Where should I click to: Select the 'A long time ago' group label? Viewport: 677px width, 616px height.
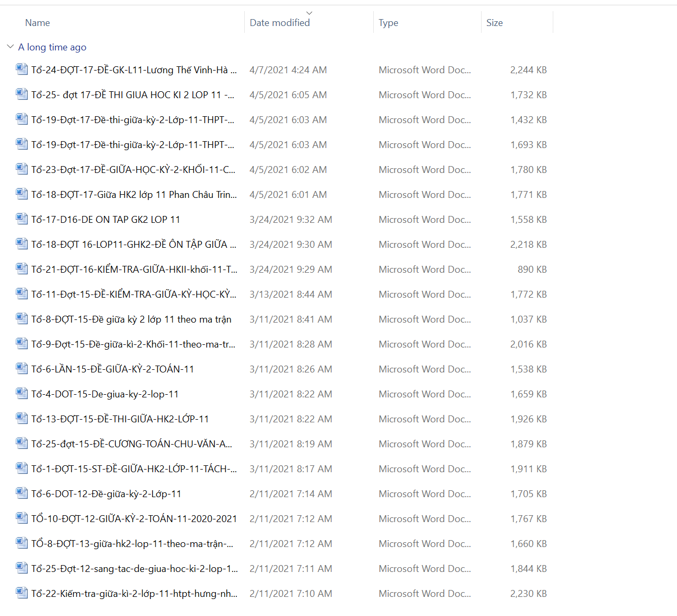[52, 47]
